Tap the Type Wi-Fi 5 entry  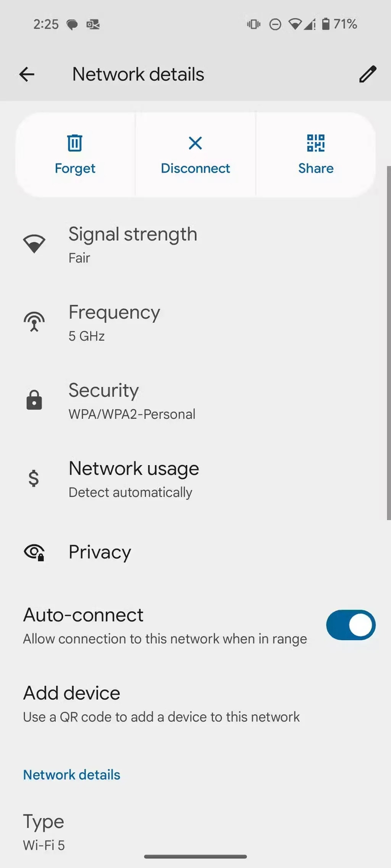click(44, 832)
